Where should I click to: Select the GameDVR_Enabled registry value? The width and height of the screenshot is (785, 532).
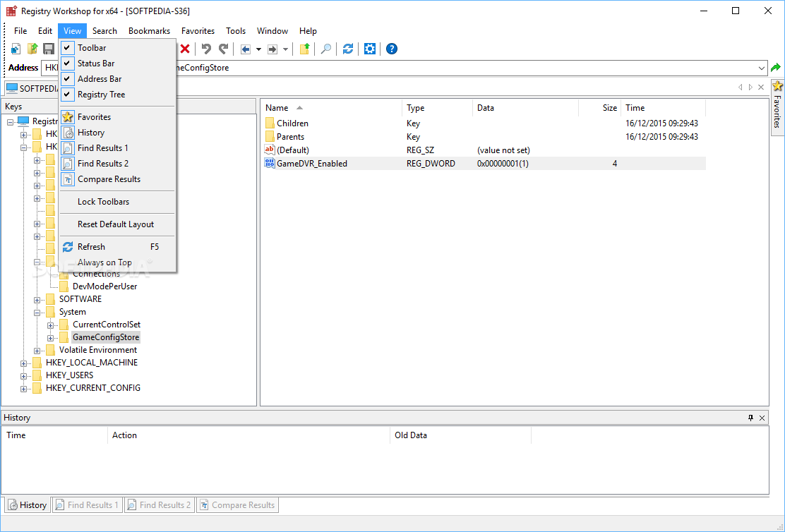click(311, 164)
